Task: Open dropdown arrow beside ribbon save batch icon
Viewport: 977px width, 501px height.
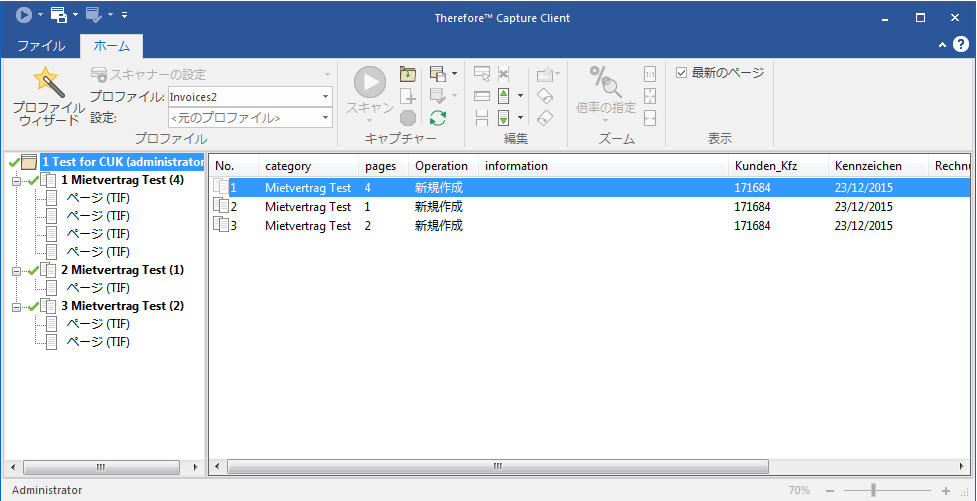Action: (454, 74)
